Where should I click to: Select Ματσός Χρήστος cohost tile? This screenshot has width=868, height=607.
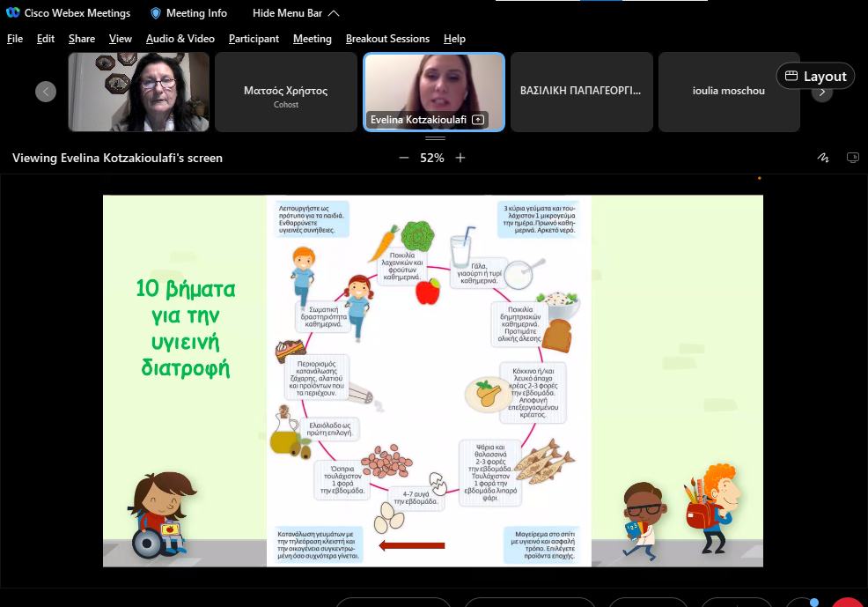[285, 92]
